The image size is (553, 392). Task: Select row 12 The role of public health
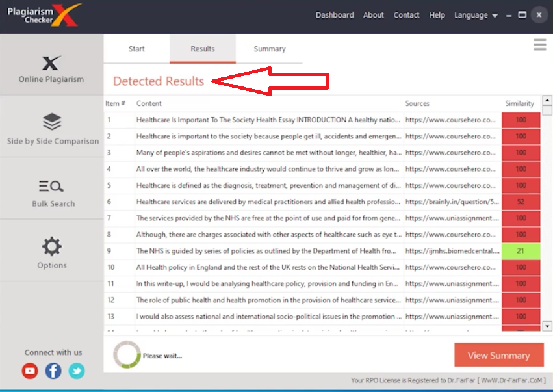click(322, 300)
